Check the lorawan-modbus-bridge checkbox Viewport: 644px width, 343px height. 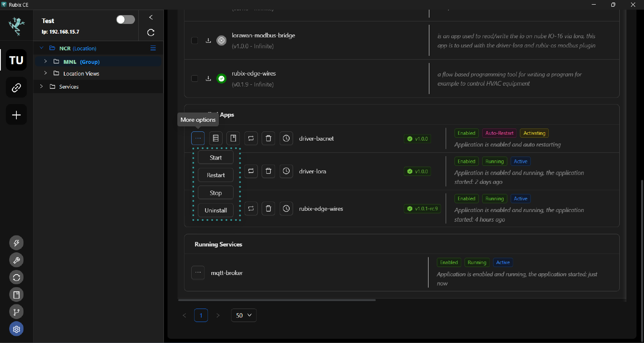(195, 41)
